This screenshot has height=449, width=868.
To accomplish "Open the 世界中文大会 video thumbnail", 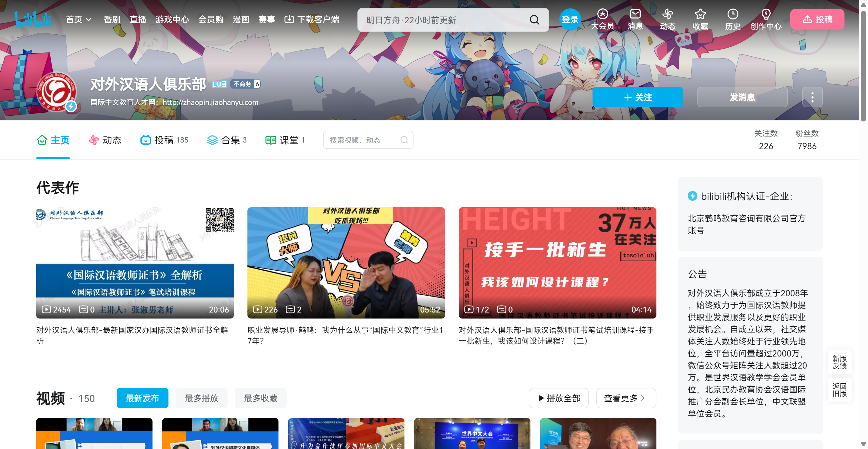I will pyautogui.click(x=472, y=434).
